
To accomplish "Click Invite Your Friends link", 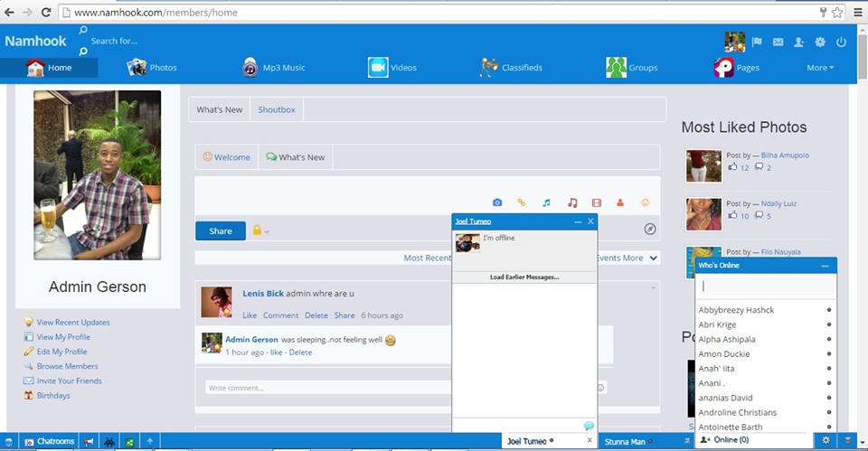I will [70, 381].
